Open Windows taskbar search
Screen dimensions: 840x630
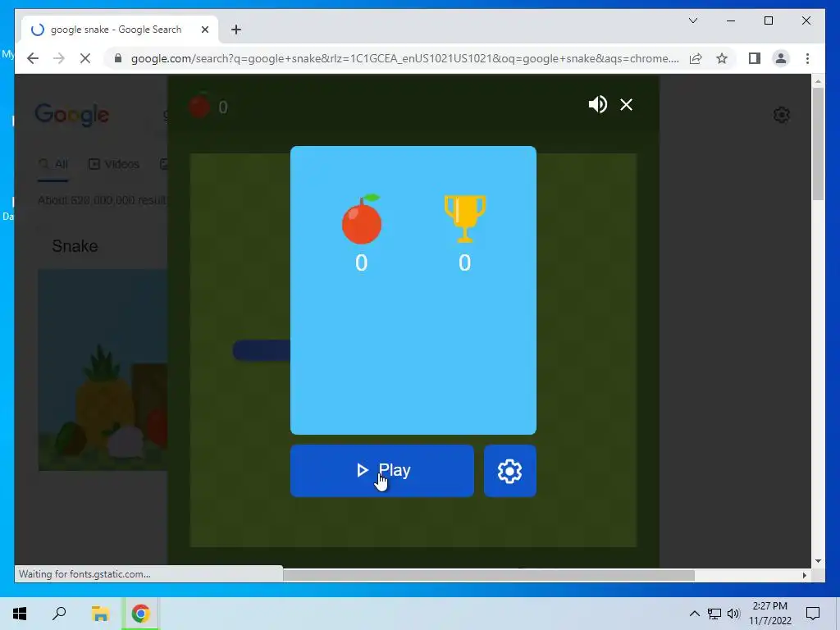click(x=59, y=614)
